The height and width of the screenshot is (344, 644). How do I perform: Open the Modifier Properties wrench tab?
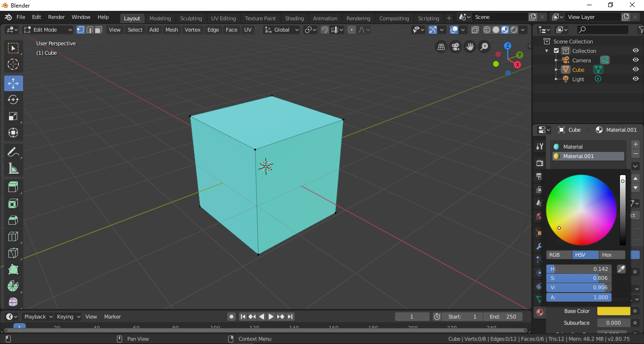click(539, 246)
